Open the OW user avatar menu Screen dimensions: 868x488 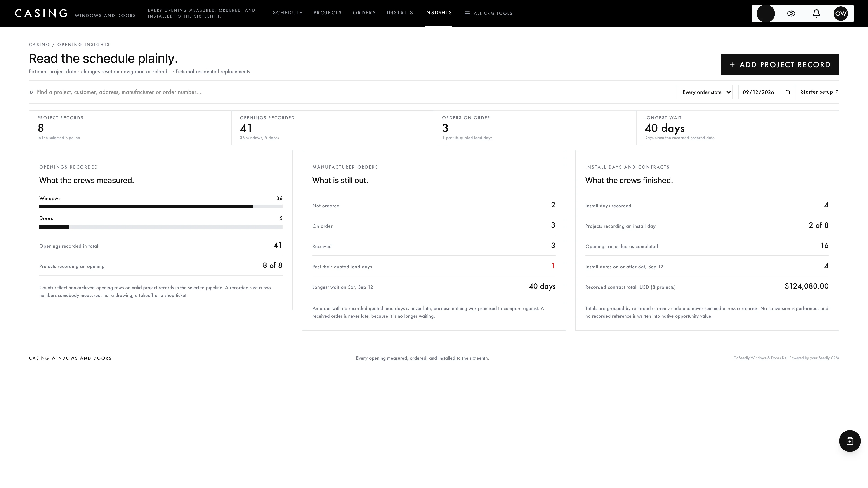(841, 14)
